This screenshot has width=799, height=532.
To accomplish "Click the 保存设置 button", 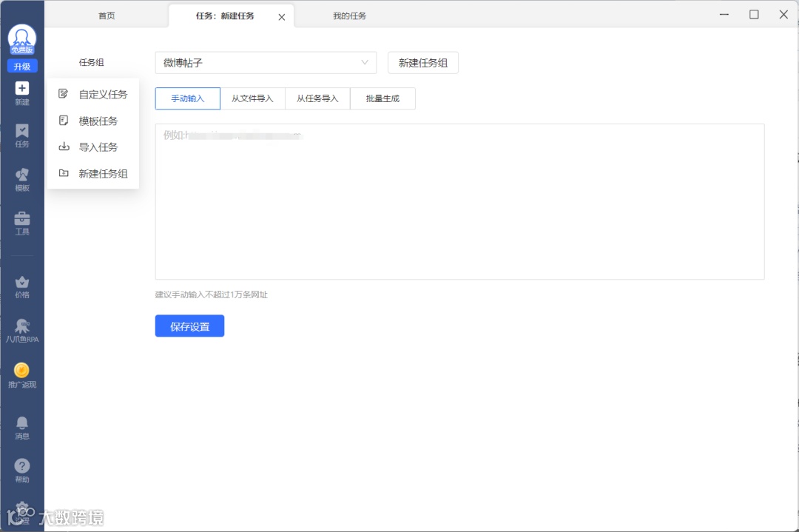I will pos(189,326).
